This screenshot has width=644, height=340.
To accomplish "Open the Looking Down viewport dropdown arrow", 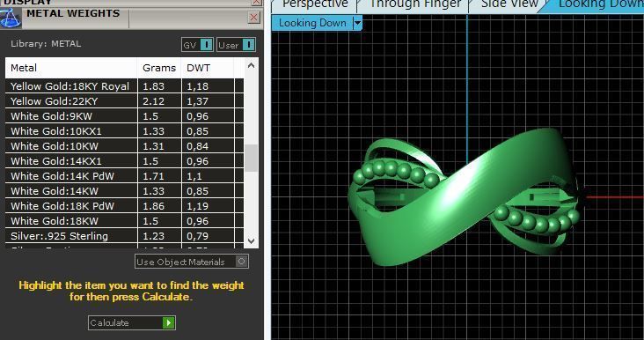I will 357,23.
